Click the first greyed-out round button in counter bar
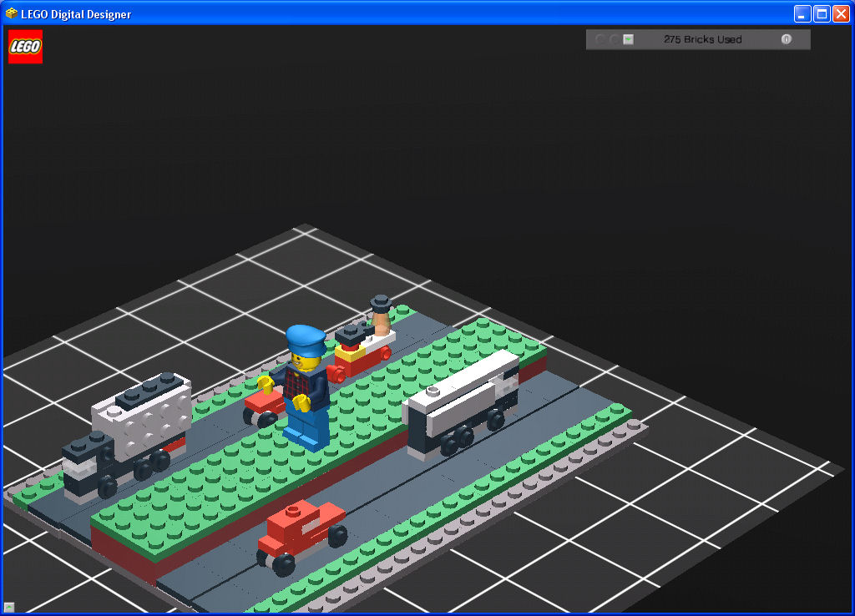The height and width of the screenshot is (616, 855). (600, 39)
